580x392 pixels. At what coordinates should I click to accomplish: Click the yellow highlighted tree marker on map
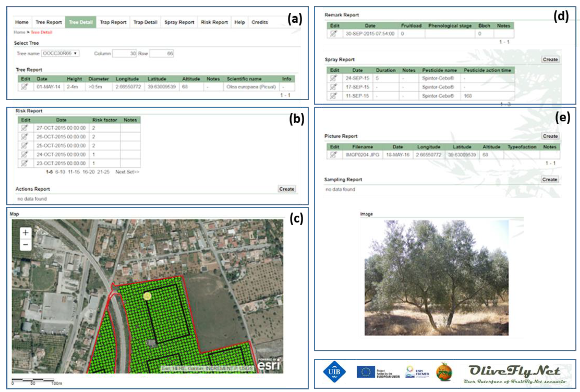pyautogui.click(x=148, y=296)
